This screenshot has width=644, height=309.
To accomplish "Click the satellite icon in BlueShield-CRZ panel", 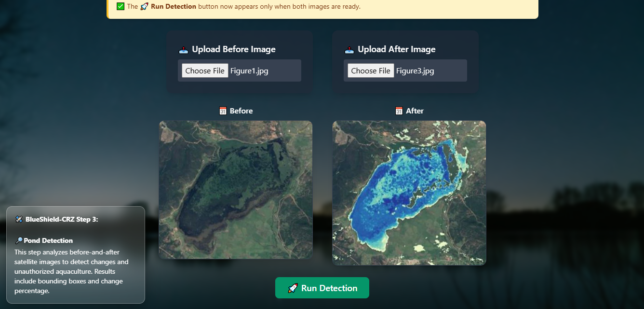I will click(x=19, y=220).
